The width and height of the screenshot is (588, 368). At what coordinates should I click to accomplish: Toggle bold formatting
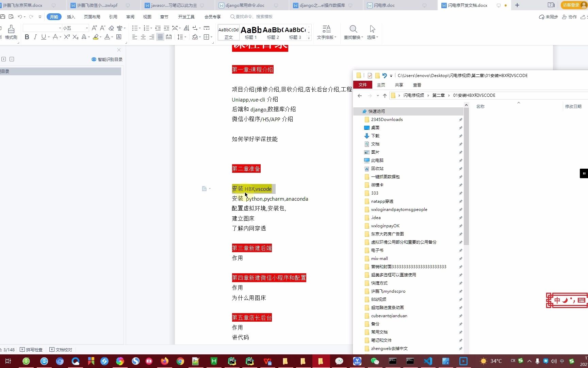[27, 37]
